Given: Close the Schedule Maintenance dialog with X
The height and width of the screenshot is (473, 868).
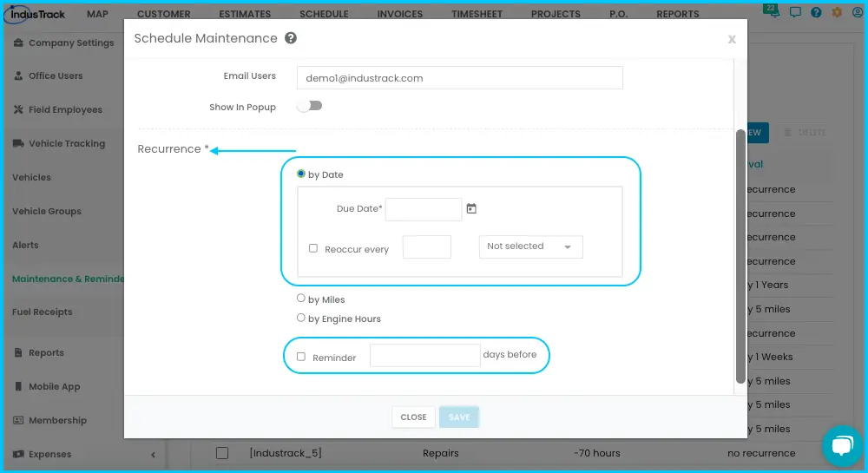Looking at the screenshot, I should (x=732, y=39).
